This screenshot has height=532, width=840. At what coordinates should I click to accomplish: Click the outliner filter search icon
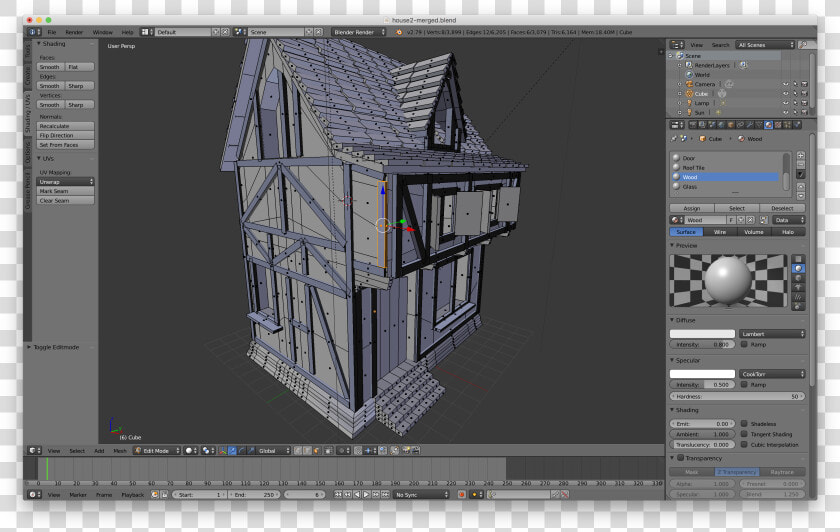pyautogui.click(x=802, y=45)
